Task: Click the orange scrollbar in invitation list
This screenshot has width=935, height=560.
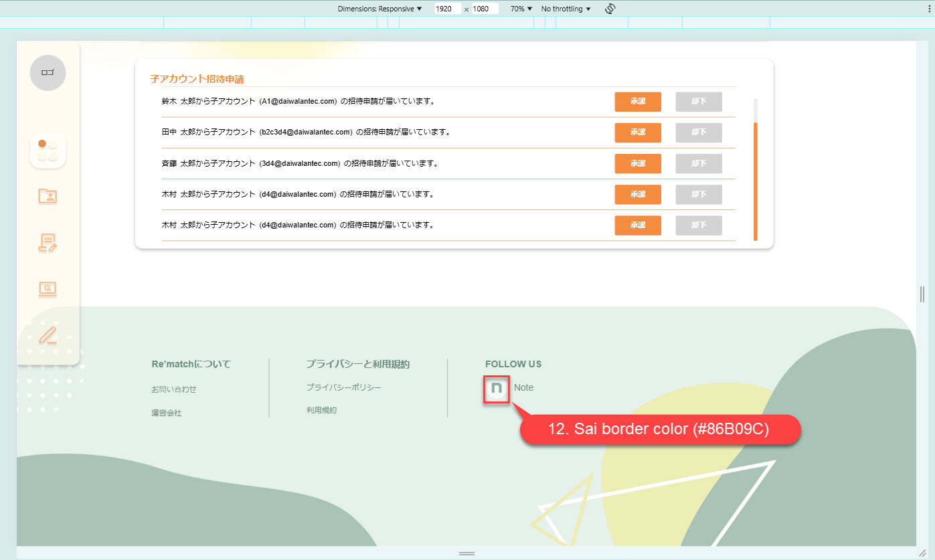Action: [756, 181]
